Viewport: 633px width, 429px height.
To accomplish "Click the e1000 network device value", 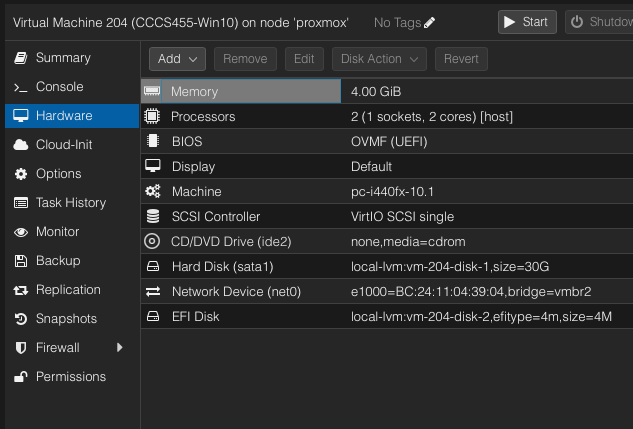I will (471, 292).
